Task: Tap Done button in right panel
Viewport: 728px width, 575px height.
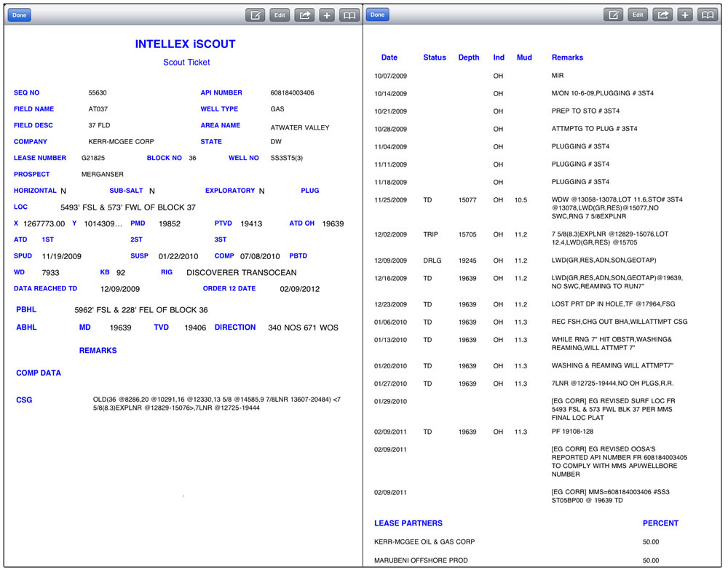Action: pyautogui.click(x=377, y=15)
